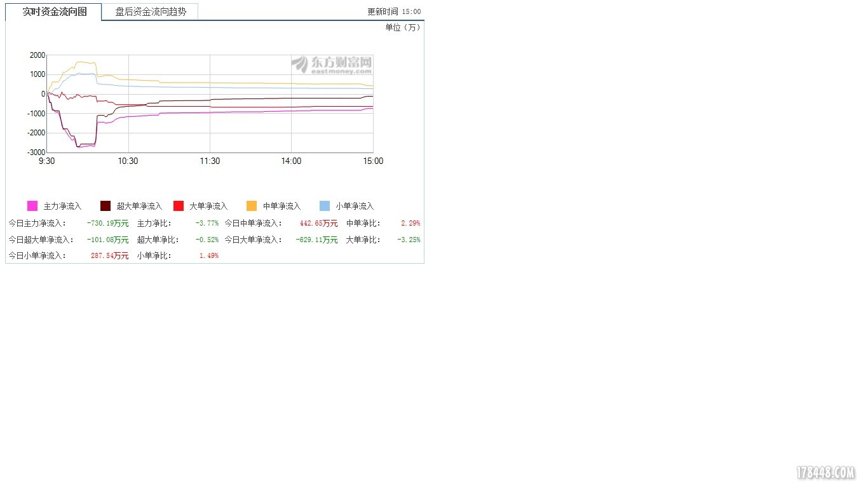868x488 pixels.
Task: Click the 今日主力净流入 label
Action: [37, 224]
